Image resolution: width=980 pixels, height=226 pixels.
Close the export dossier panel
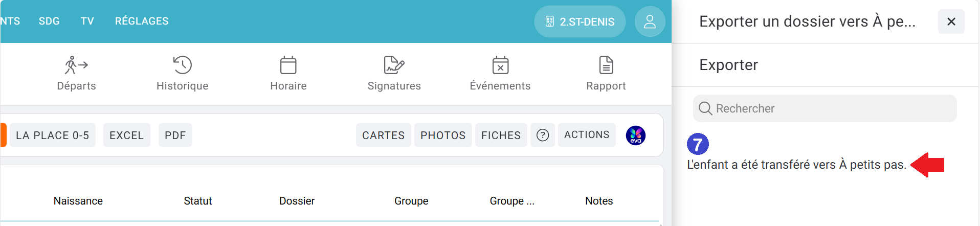pos(951,21)
